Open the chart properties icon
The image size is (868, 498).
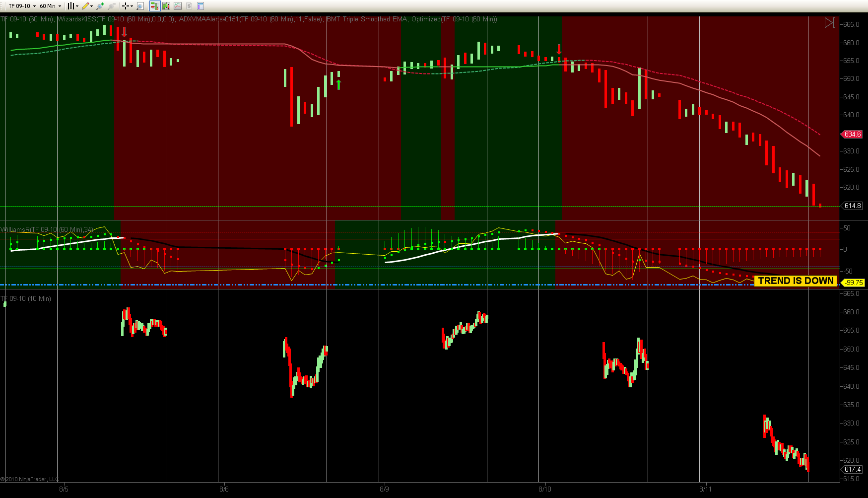tap(200, 6)
